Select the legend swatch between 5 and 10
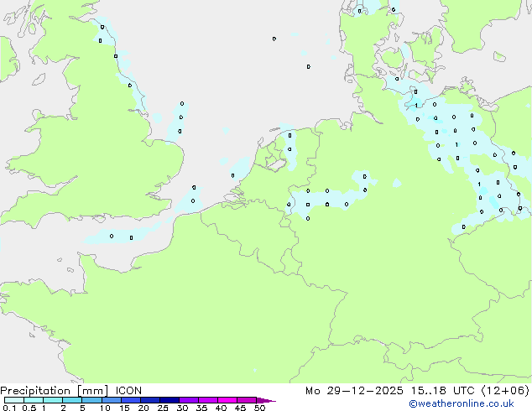The width and height of the screenshot is (532, 411). [93, 400]
